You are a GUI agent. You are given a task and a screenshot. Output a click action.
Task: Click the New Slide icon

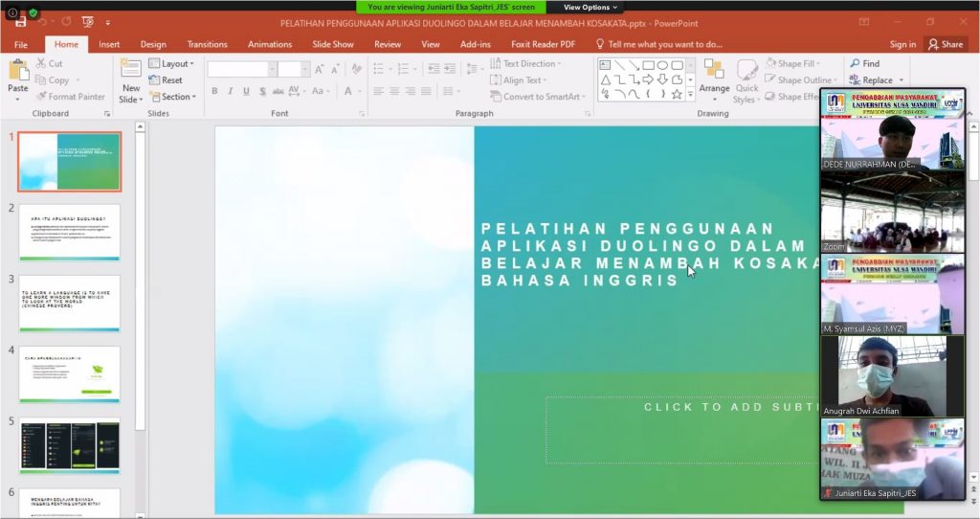pos(131,72)
